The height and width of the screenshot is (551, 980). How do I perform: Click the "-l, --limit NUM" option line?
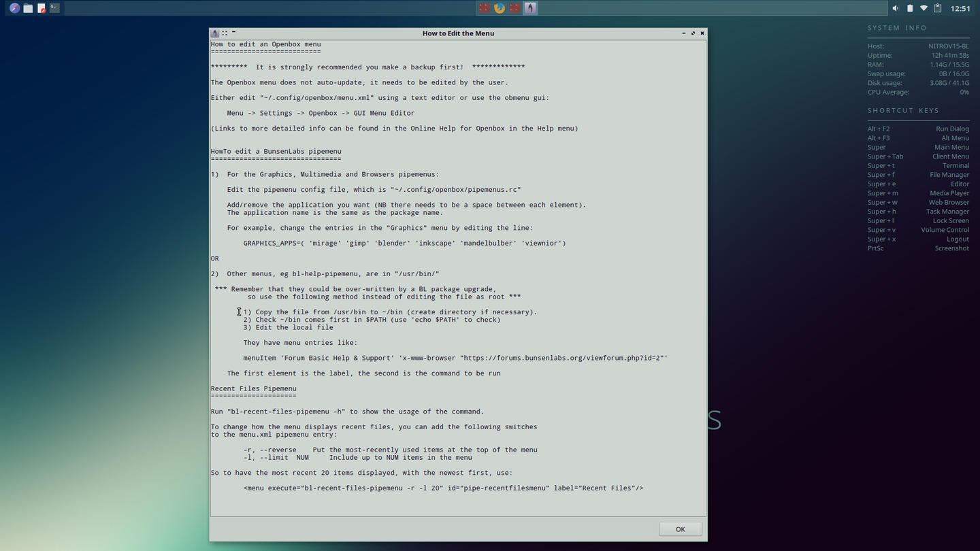(358, 458)
